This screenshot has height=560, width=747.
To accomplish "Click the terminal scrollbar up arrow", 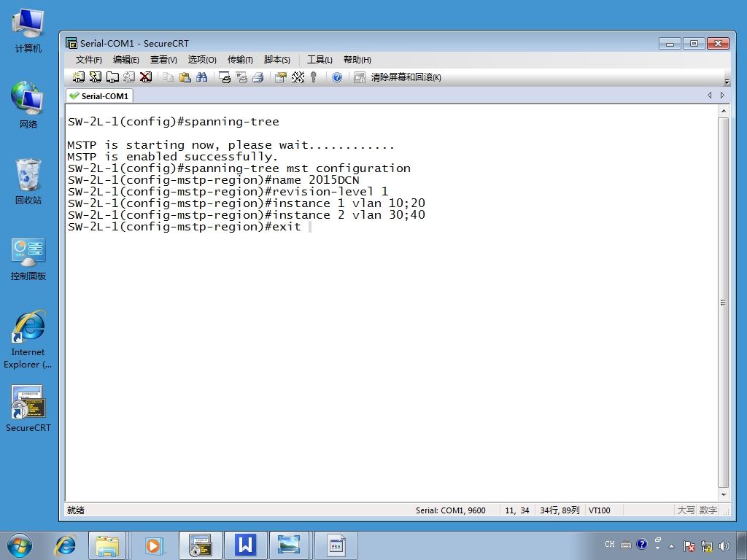I will click(x=723, y=111).
